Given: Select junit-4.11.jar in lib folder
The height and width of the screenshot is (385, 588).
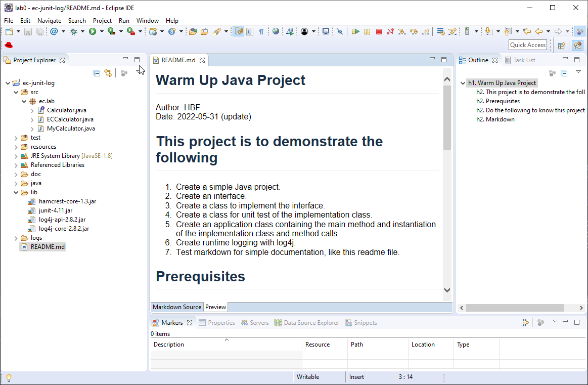Looking at the screenshot, I should click(56, 210).
